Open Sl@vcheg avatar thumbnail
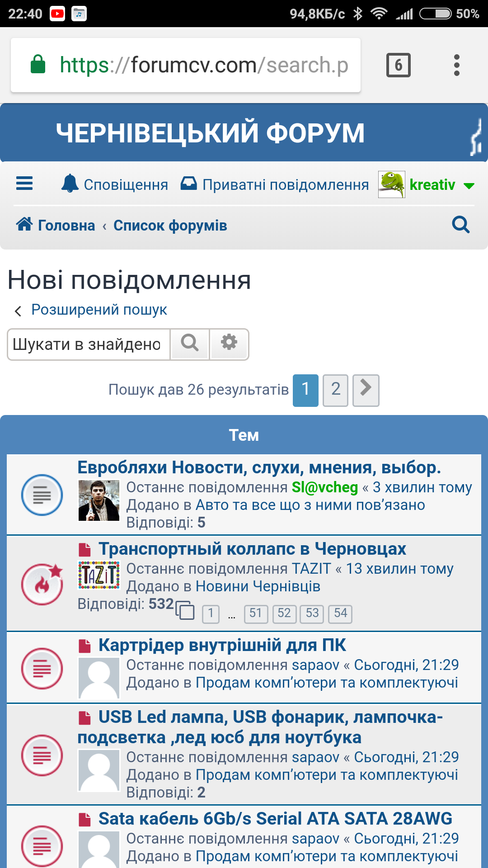The width and height of the screenshot is (488, 868). click(x=99, y=500)
